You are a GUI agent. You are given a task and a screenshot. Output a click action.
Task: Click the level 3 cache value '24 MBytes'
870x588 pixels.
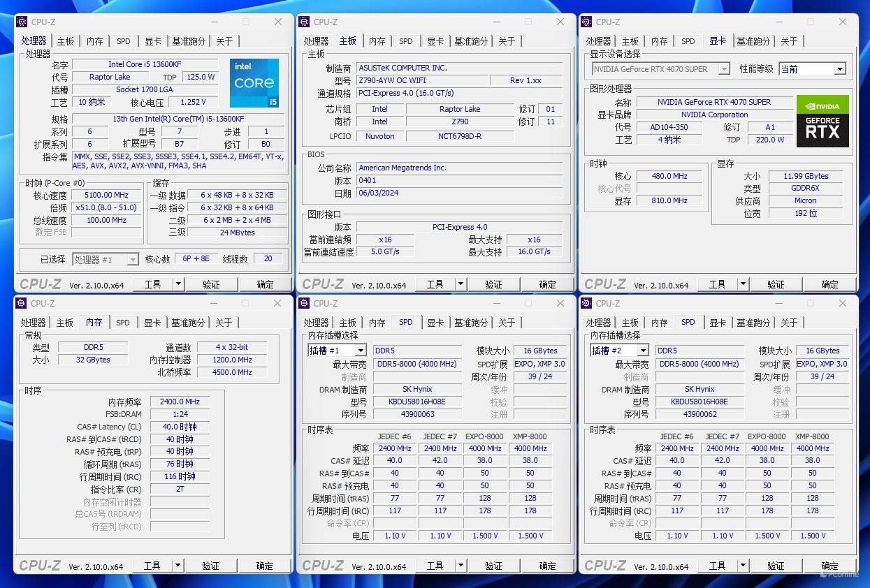pyautogui.click(x=238, y=233)
